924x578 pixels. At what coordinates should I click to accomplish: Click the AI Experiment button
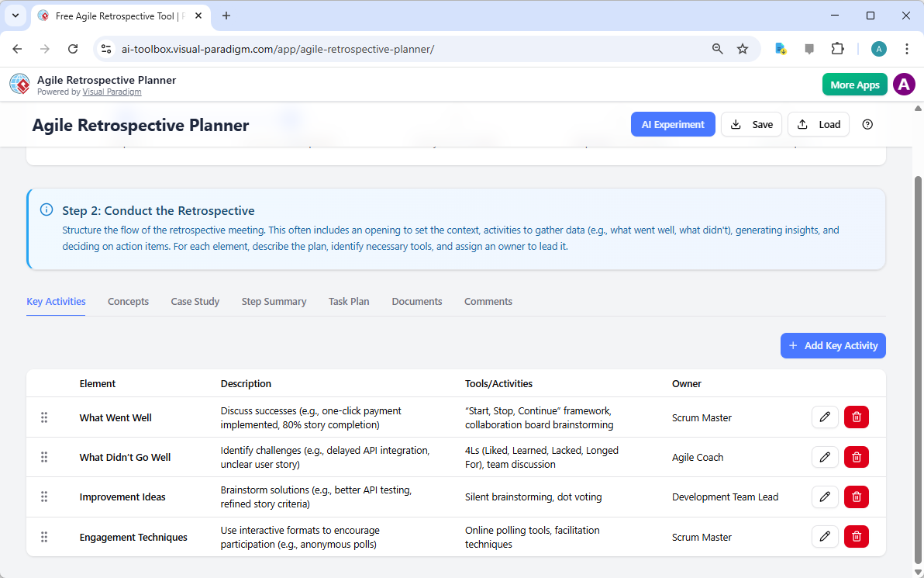pyautogui.click(x=673, y=124)
